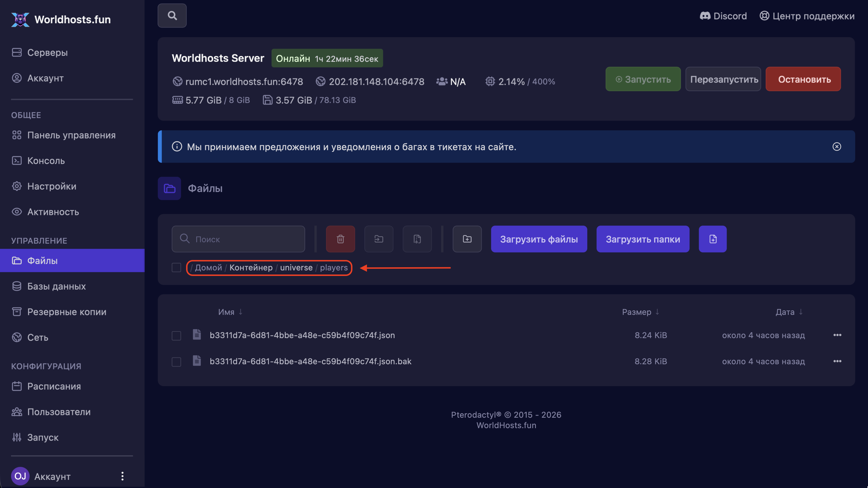Open the top search magnifier button
Image resolution: width=868 pixels, height=488 pixels.
tap(172, 15)
